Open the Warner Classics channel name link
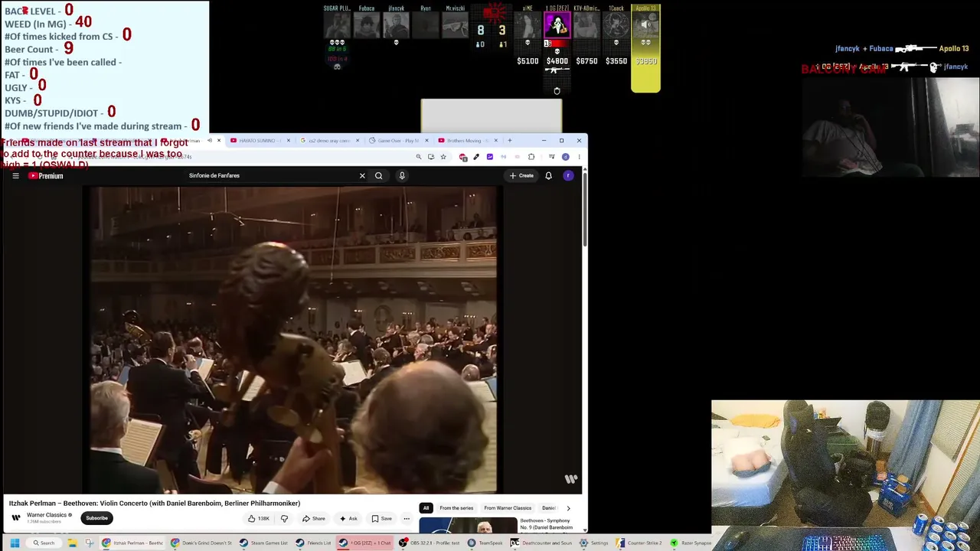The height and width of the screenshot is (551, 980). (x=47, y=515)
